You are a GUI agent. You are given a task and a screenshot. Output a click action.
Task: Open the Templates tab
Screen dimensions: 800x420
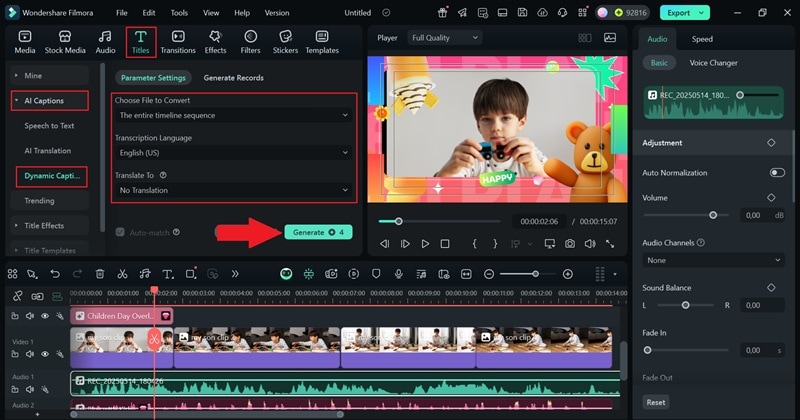[322, 42]
